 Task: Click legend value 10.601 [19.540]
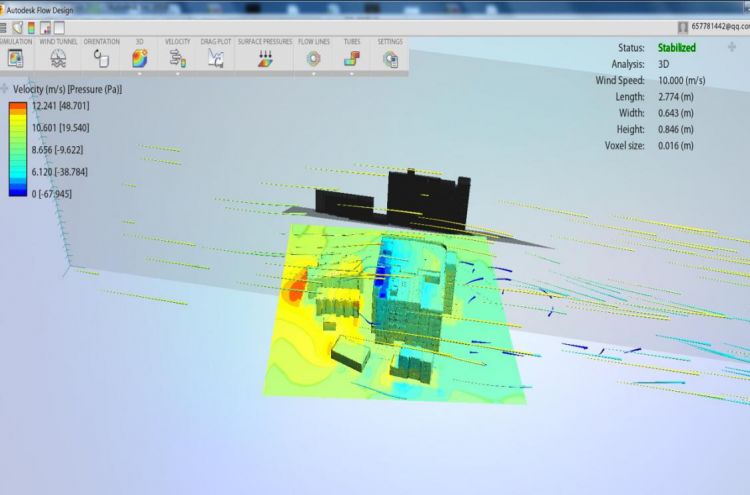click(x=61, y=128)
